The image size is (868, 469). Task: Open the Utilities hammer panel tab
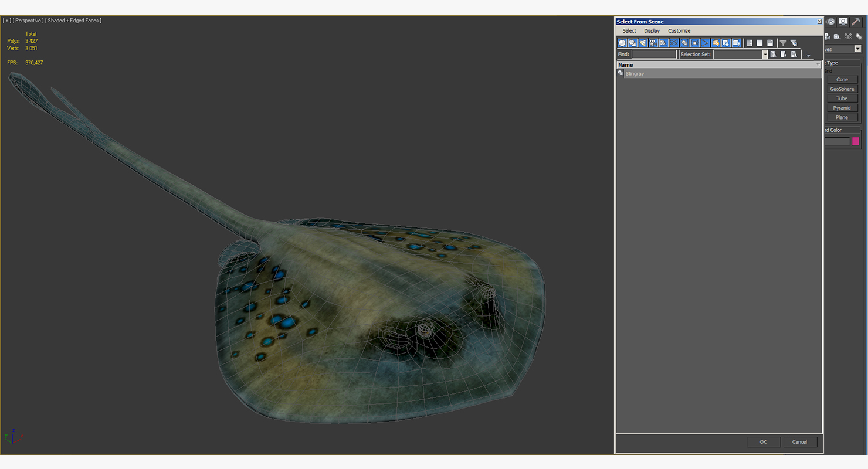(x=856, y=22)
